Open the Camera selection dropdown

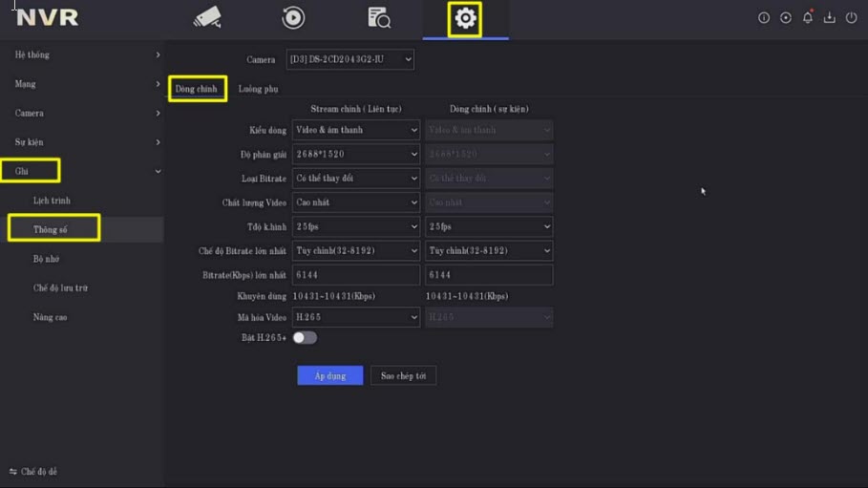(349, 59)
